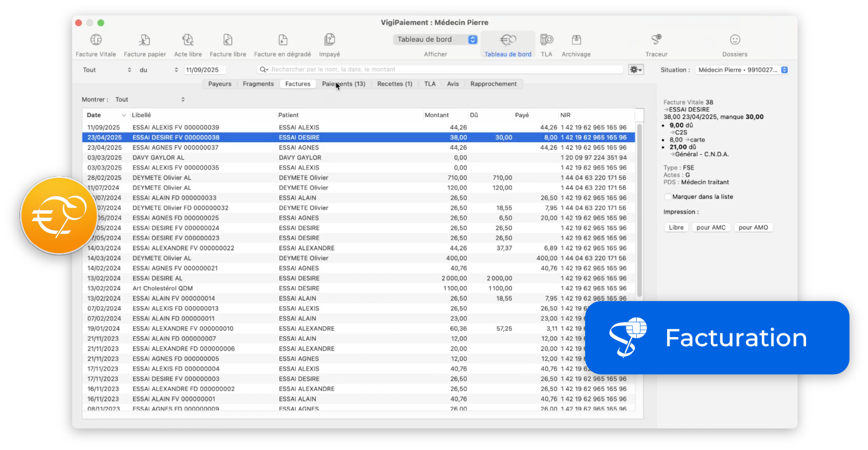Viewport: 868px width, 450px height.
Task: Open the Situation doctor dropdown
Action: 741,70
